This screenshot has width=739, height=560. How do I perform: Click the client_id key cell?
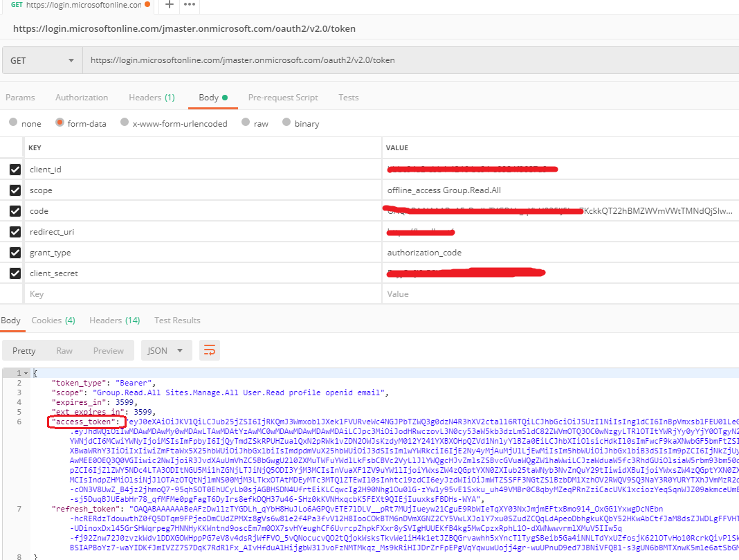click(x=203, y=169)
